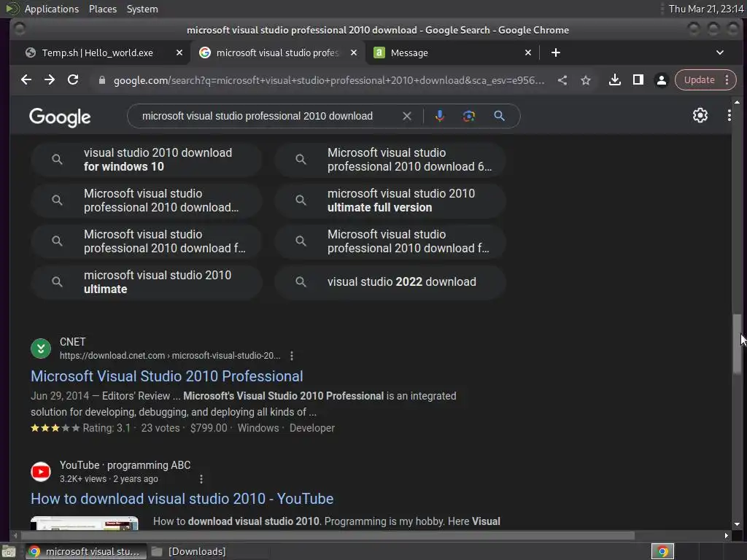Click the horizontal scrollbar at page bottom
The image size is (747, 560).
click(x=327, y=536)
